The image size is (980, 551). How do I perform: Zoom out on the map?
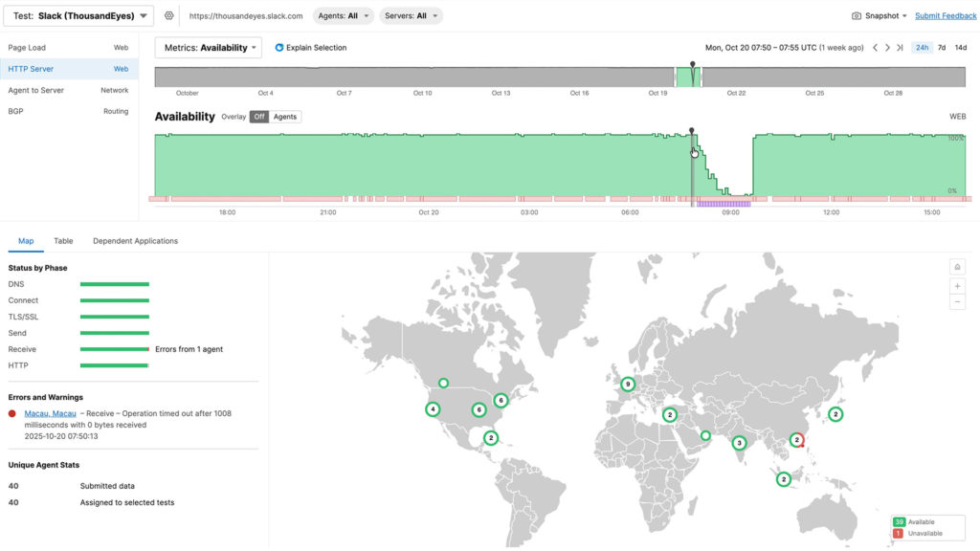(957, 302)
